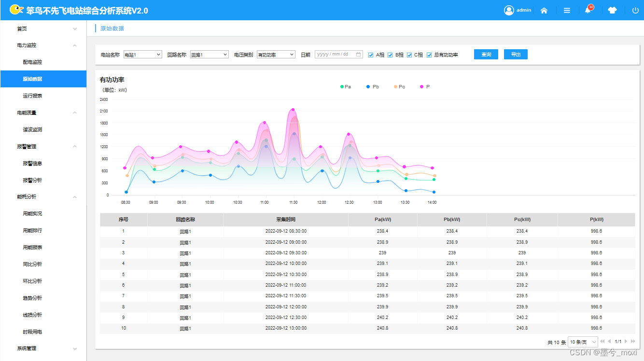The image size is (644, 361).
Task: Open calendar picker icon in date field
Action: [359, 55]
